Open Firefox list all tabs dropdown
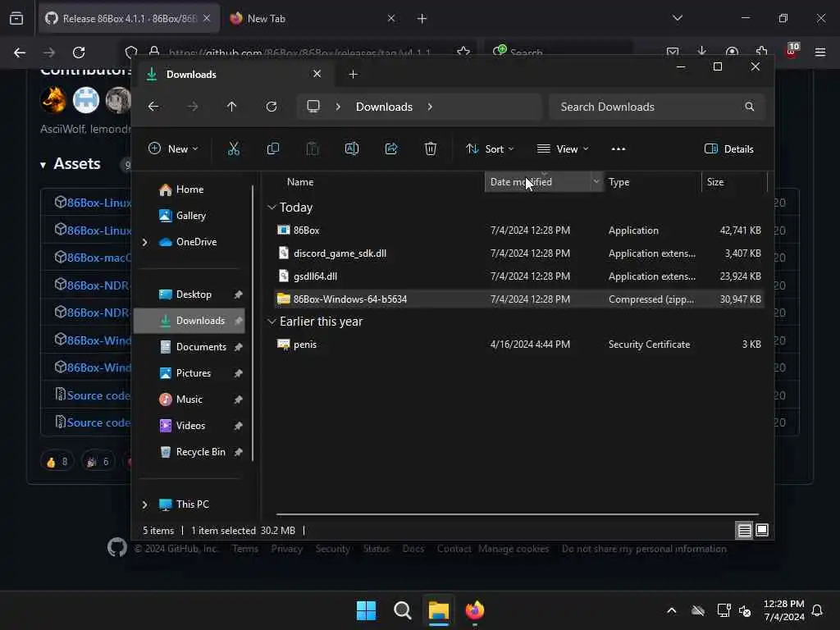 click(x=677, y=18)
